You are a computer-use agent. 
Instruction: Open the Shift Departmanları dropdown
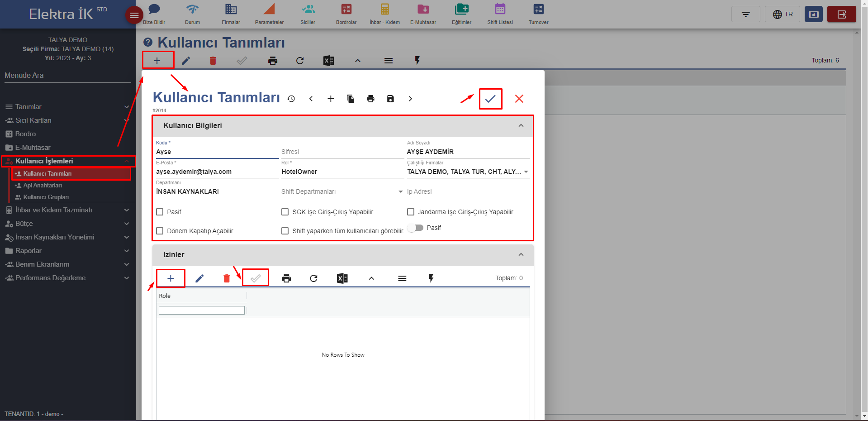[400, 192]
